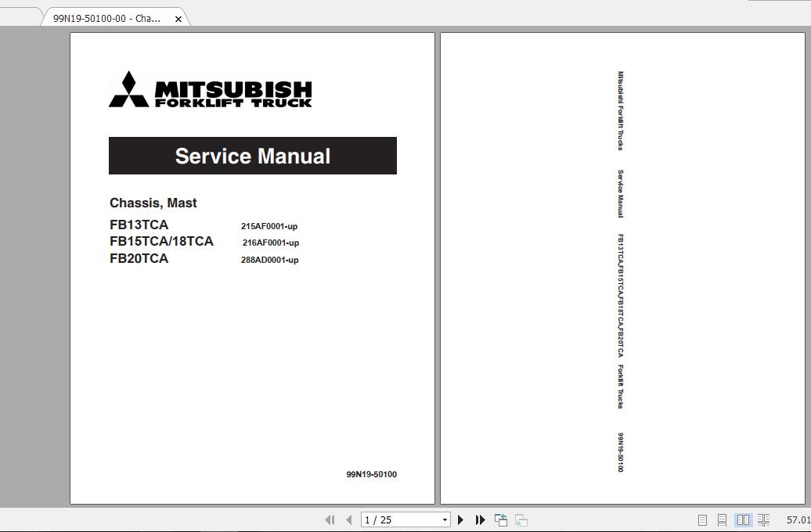This screenshot has height=532, width=811.
Task: Select the facing pages layout icon
Action: (742, 519)
